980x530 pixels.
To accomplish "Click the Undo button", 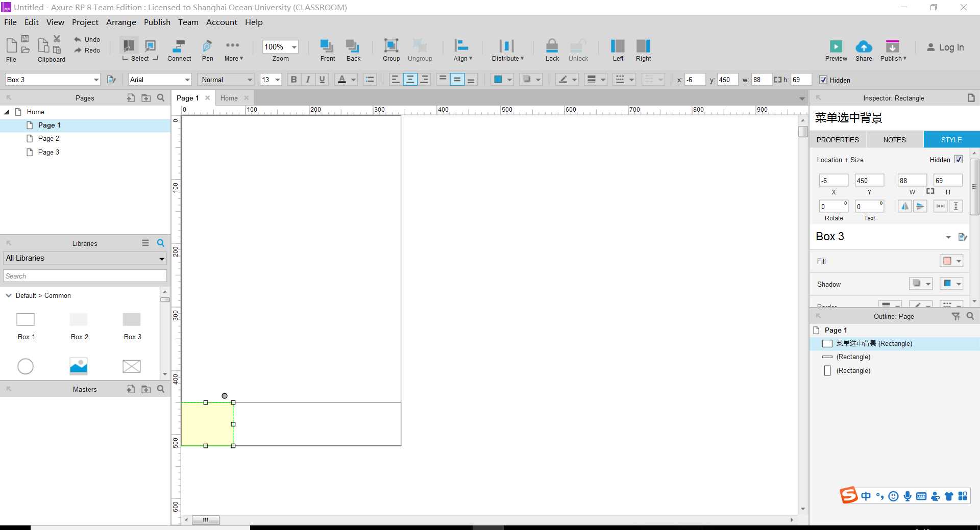I will (87, 39).
